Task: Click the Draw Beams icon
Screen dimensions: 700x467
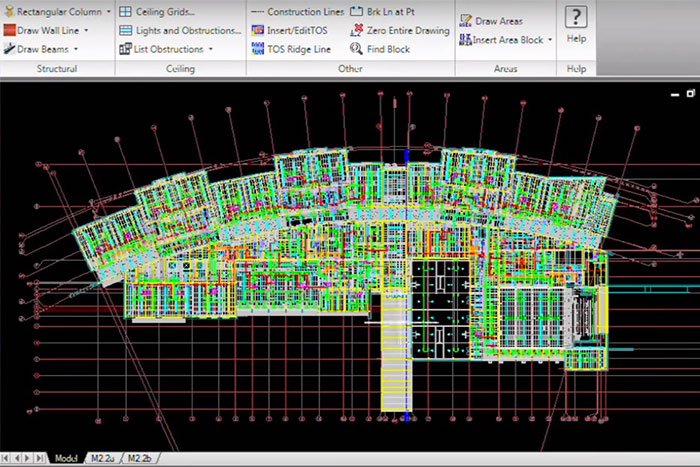Action: tap(9, 49)
